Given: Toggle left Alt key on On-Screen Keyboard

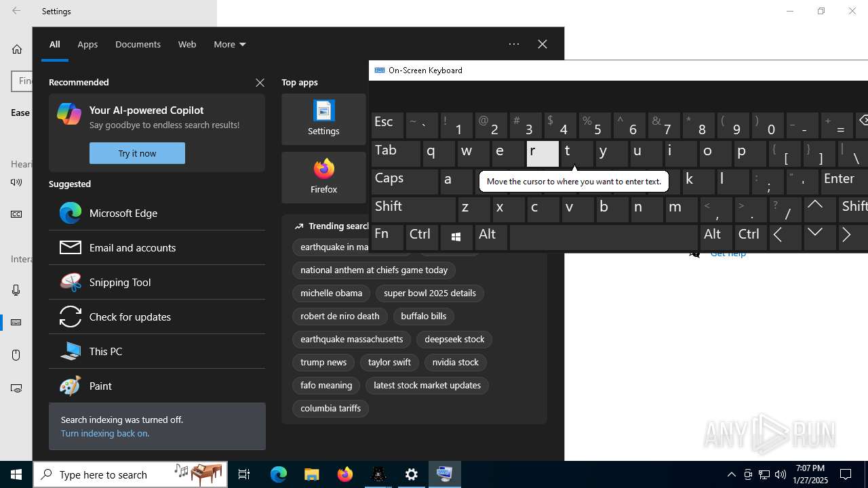Looking at the screenshot, I should click(491, 237).
